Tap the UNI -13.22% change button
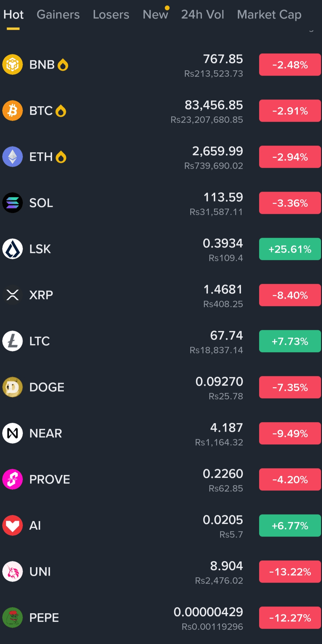This screenshot has width=322, height=644. click(x=290, y=572)
